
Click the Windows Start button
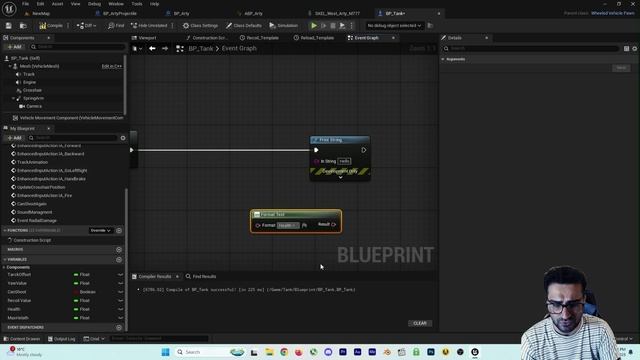pos(165,352)
